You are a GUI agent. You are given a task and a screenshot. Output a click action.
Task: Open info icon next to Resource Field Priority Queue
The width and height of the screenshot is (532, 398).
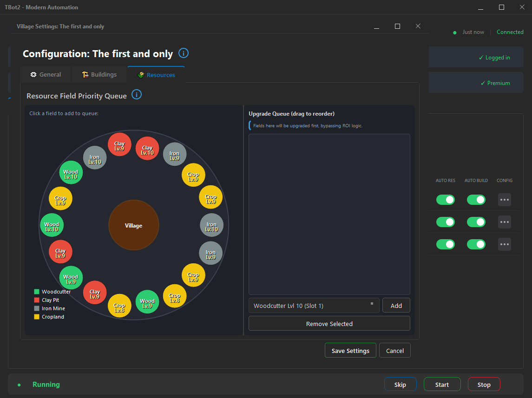click(x=137, y=95)
